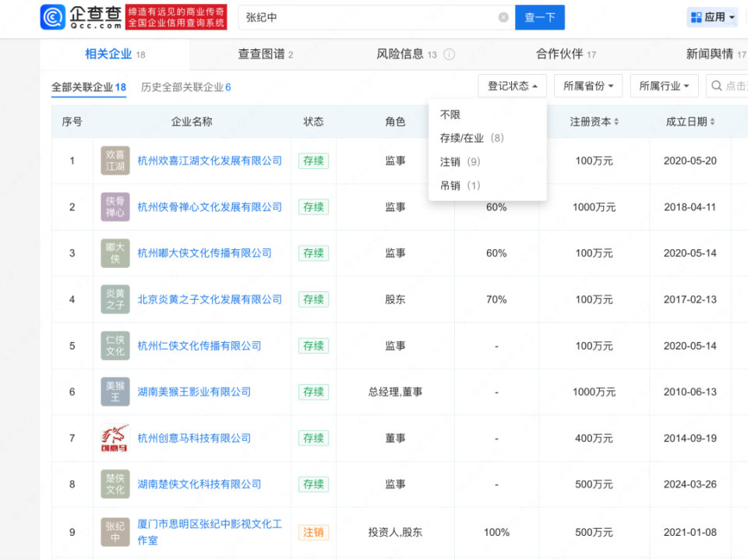Open the 登记状态 filter dropdown

click(512, 86)
